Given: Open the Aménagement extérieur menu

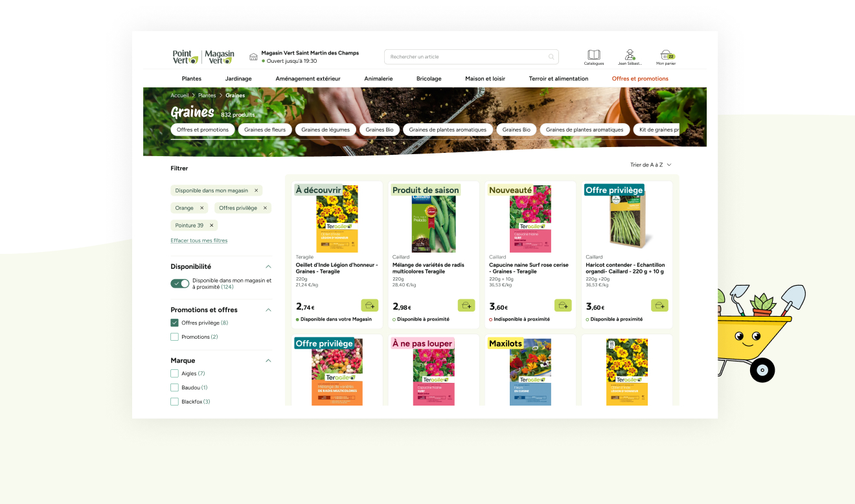Looking at the screenshot, I should pos(308,78).
